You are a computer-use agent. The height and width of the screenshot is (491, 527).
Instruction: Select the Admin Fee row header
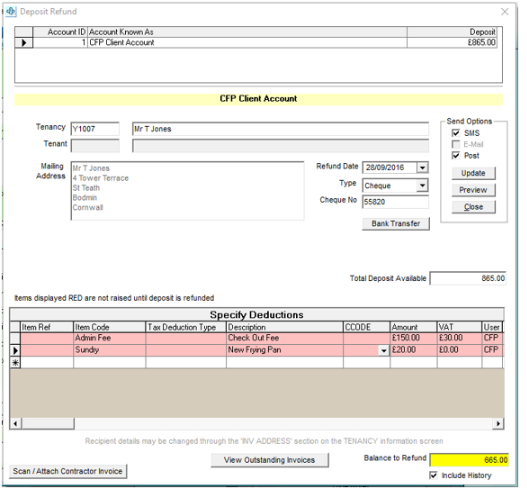[x=15, y=338]
